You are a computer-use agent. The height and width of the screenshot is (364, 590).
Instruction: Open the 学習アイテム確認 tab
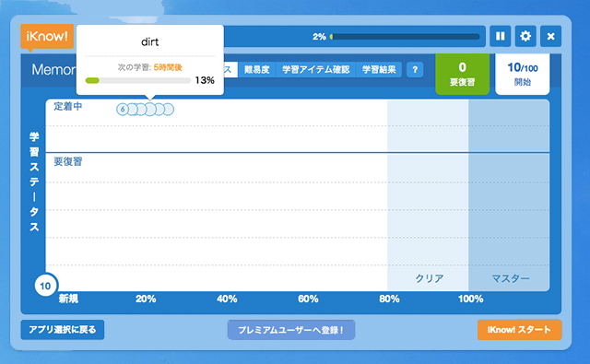(x=315, y=69)
